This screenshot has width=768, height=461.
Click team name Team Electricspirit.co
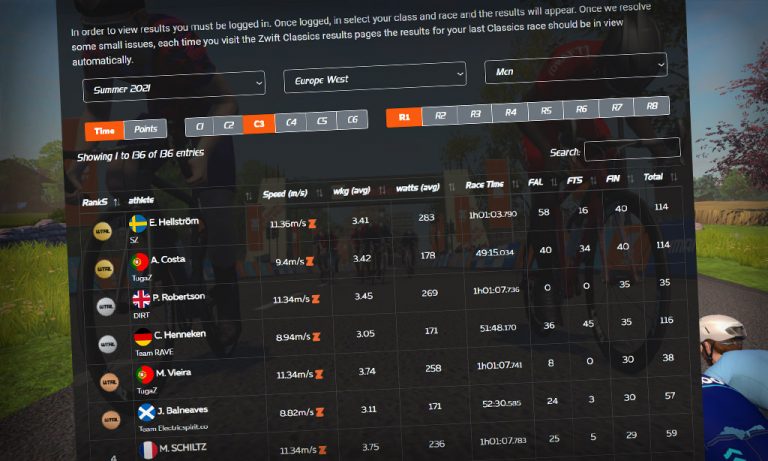click(173, 428)
